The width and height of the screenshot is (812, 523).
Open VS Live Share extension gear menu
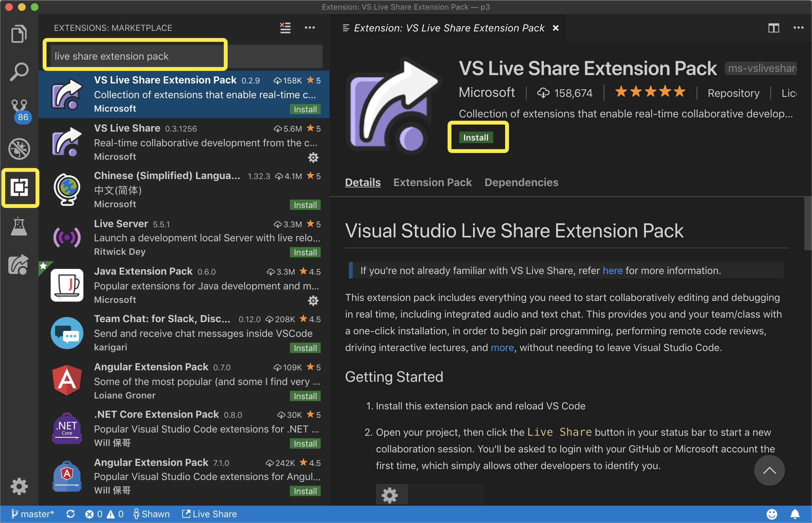[x=313, y=157]
